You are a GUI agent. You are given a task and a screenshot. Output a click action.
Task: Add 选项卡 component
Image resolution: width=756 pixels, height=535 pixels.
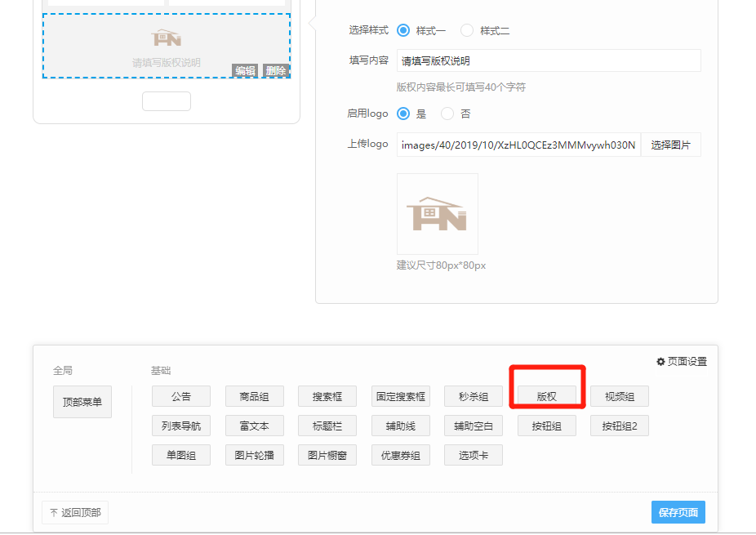(x=474, y=456)
